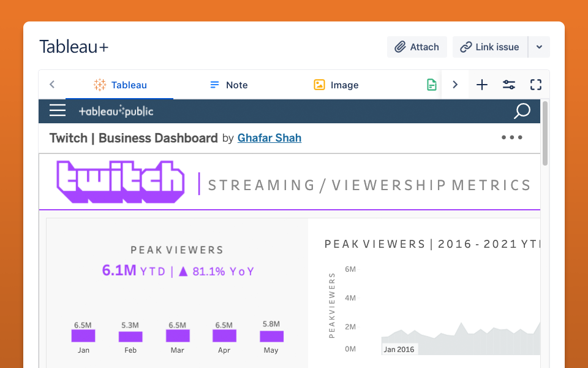Click the STREAMING / VIEWERSHIP METRICS heading
588x368 pixels.
(x=369, y=185)
